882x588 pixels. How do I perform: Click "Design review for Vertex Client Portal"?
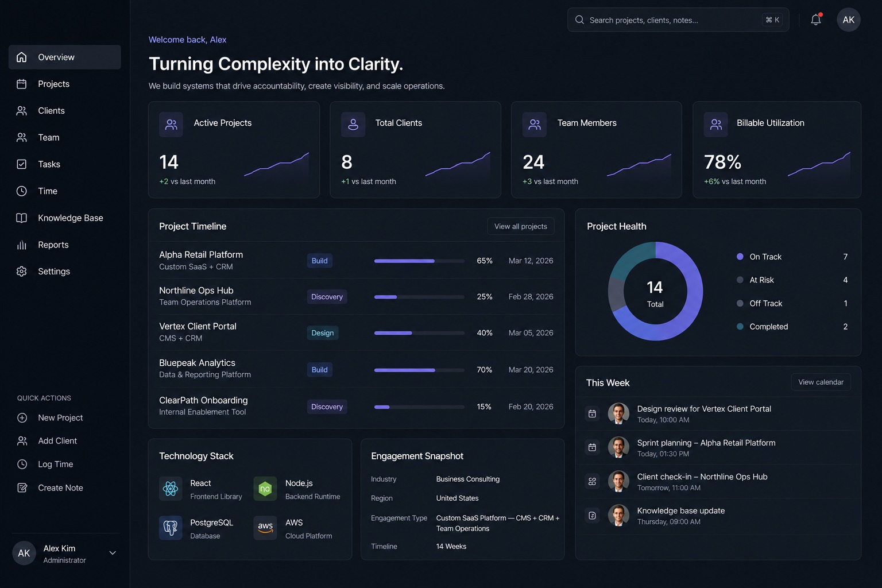704,409
